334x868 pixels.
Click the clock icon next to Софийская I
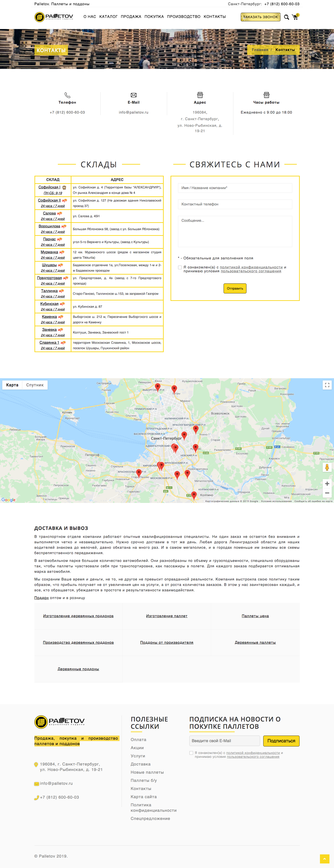pyautogui.click(x=64, y=187)
